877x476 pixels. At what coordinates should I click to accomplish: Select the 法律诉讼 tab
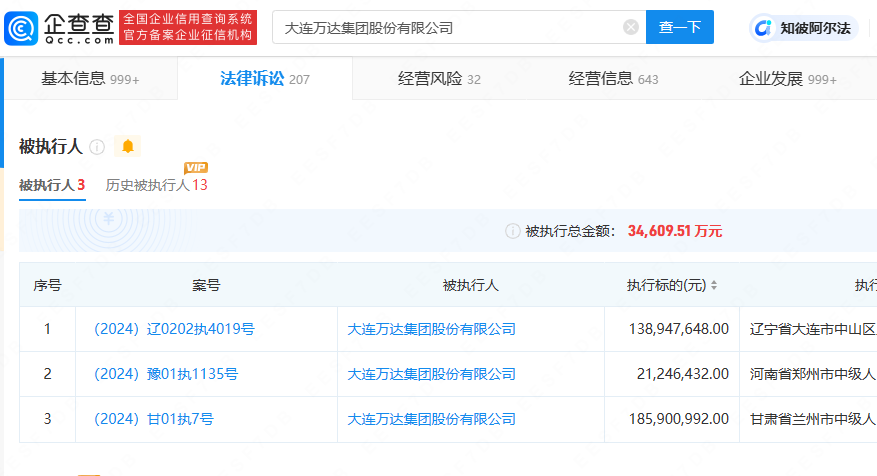coord(264,79)
